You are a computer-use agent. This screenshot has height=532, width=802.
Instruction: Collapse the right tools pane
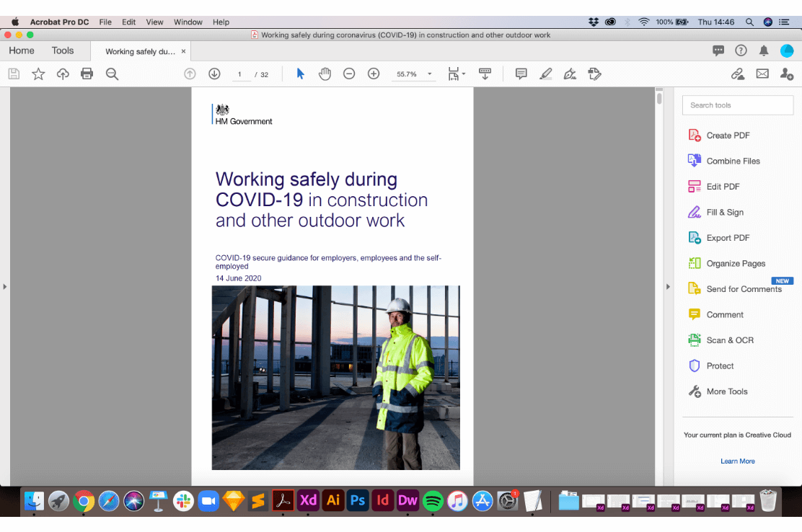(668, 286)
